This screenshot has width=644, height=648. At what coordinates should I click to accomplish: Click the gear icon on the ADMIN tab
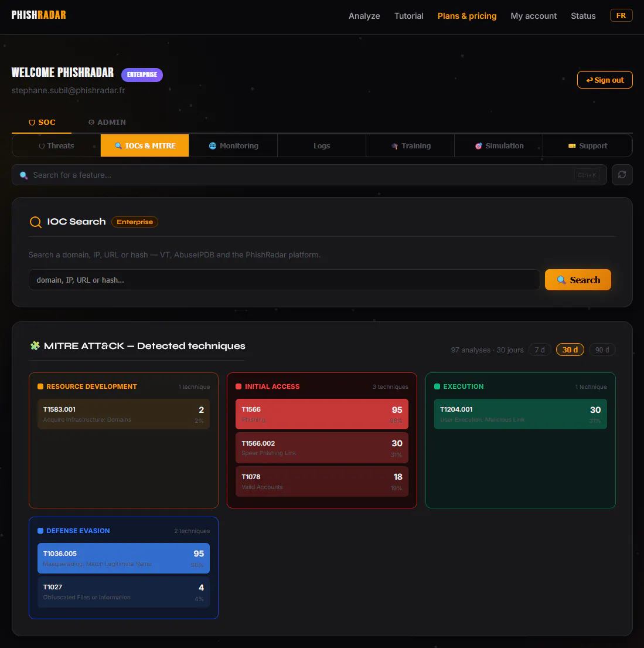click(x=91, y=123)
